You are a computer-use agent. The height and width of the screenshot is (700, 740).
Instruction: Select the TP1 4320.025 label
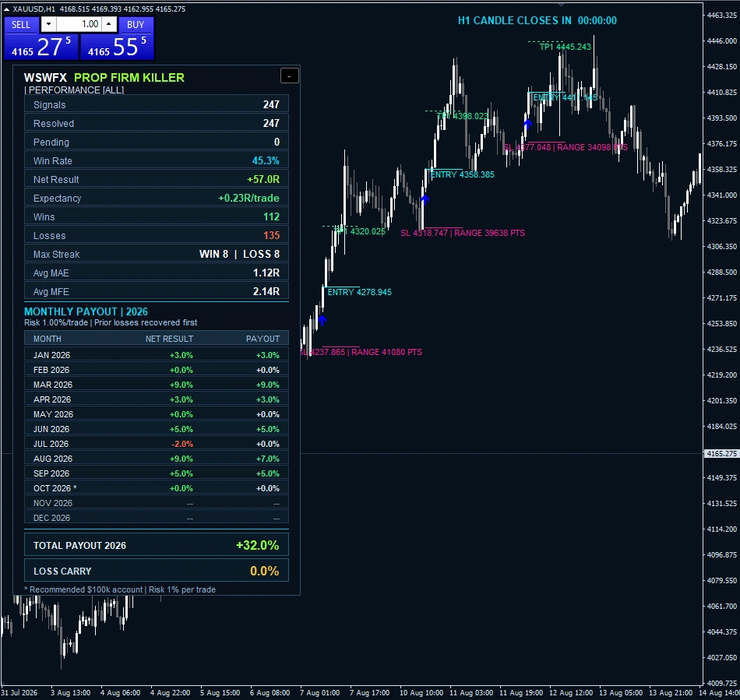(360, 231)
